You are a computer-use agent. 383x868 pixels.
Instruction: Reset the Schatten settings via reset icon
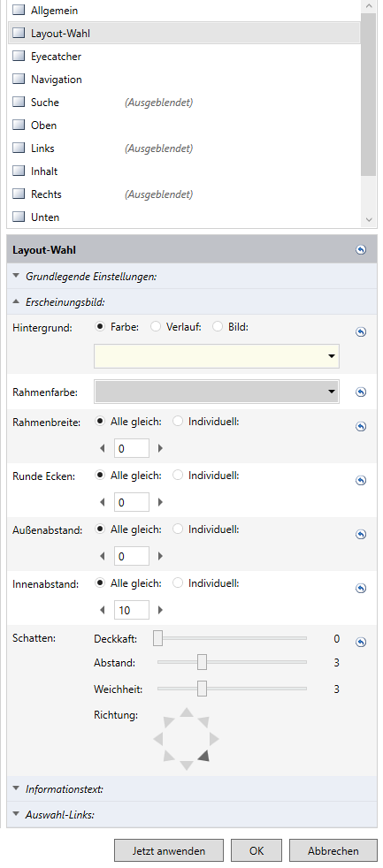click(361, 642)
